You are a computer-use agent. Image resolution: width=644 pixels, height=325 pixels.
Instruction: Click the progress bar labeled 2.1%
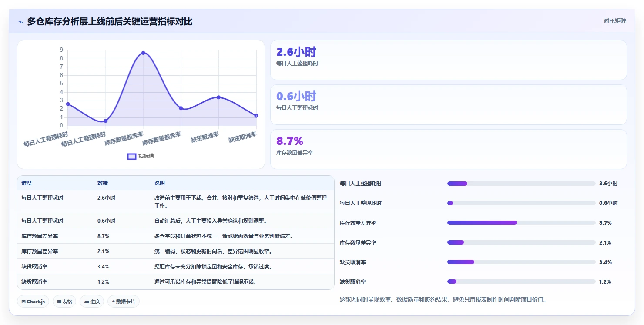click(521, 242)
